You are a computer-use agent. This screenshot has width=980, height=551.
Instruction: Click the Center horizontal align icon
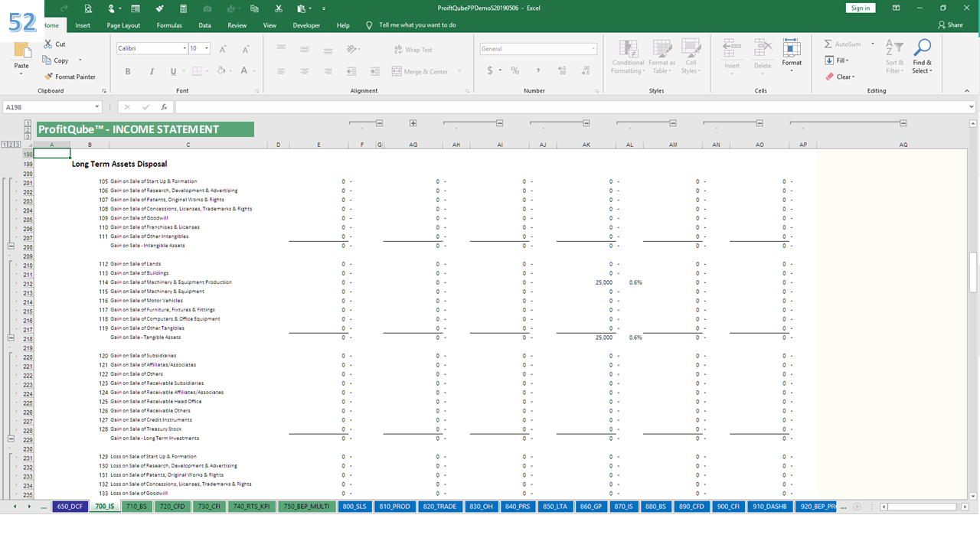click(305, 71)
